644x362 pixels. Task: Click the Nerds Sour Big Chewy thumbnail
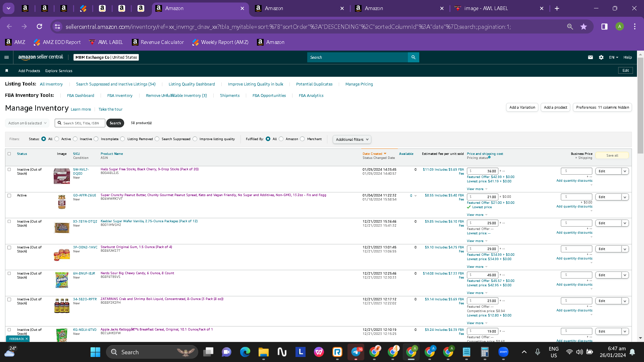click(x=62, y=280)
